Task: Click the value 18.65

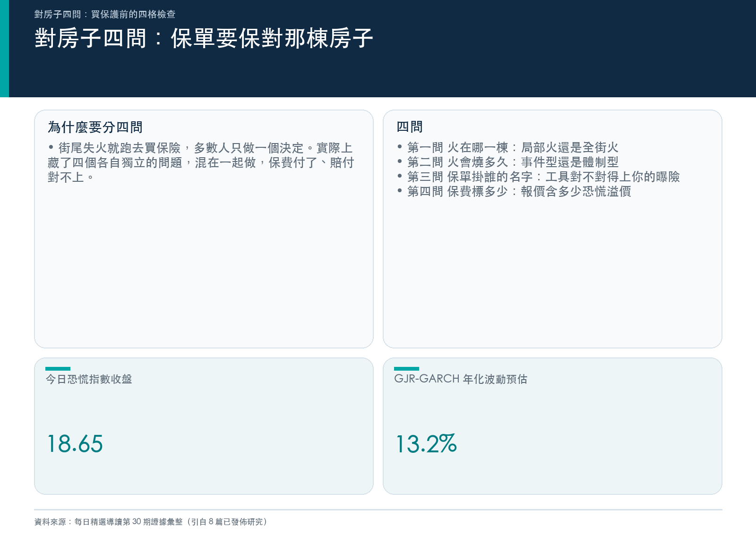Action: coord(75,444)
